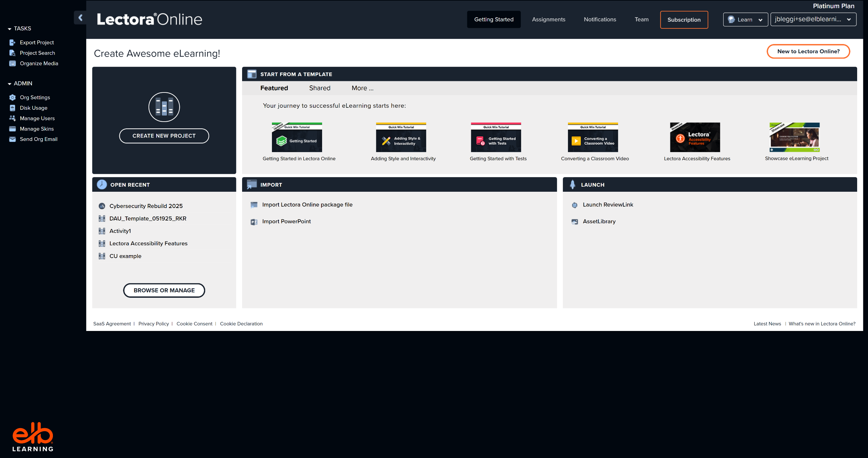The height and width of the screenshot is (458, 868).
Task: Open the Cookie Consent link
Action: tap(194, 324)
